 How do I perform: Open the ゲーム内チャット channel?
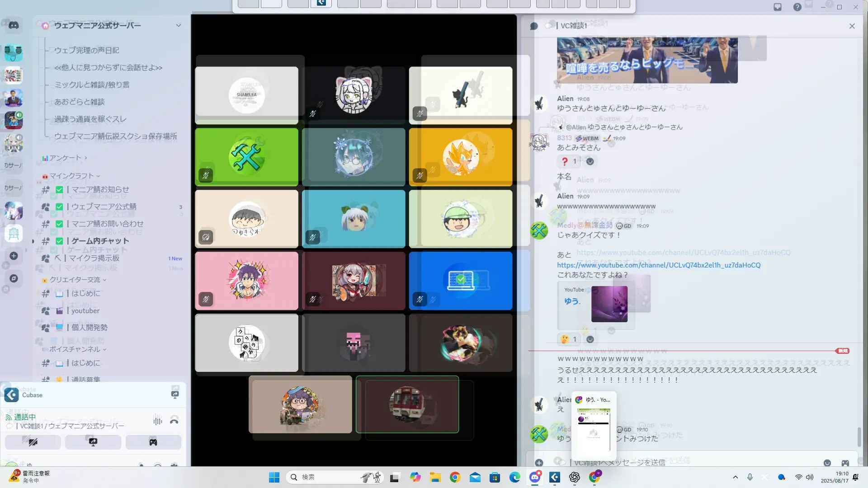point(100,241)
